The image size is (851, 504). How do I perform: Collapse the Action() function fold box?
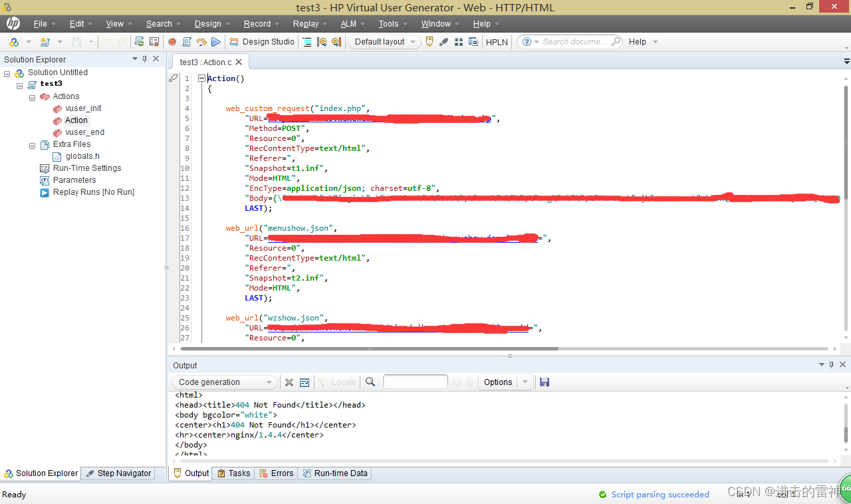coord(201,78)
